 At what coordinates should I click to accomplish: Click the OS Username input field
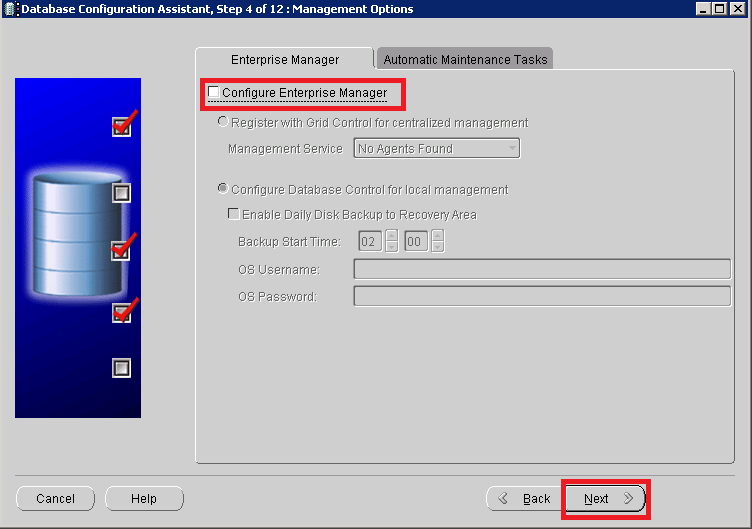pyautogui.click(x=542, y=269)
